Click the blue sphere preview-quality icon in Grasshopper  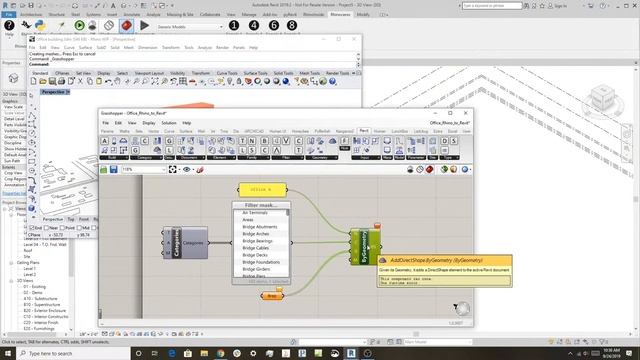pos(464,169)
